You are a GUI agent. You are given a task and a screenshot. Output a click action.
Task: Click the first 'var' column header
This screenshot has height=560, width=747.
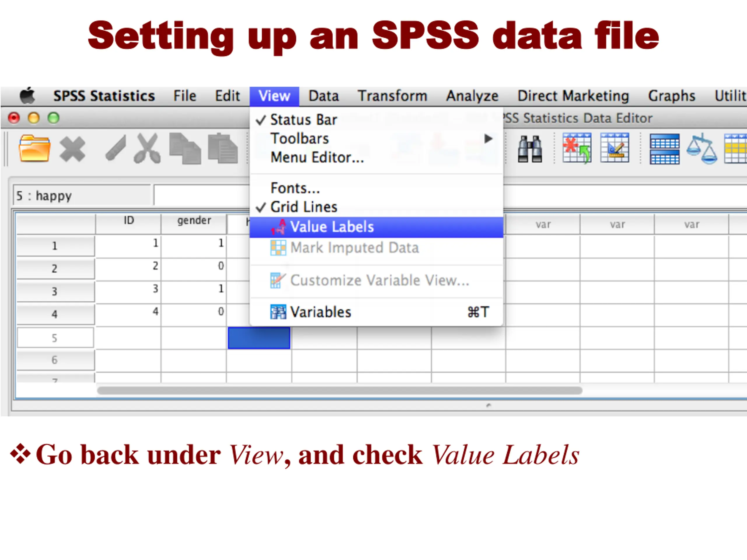(x=543, y=224)
